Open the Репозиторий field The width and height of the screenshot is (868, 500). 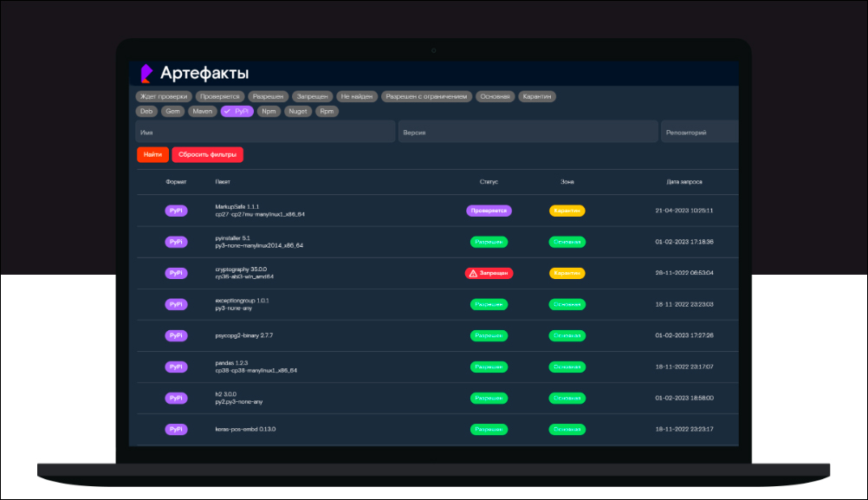[x=698, y=133]
